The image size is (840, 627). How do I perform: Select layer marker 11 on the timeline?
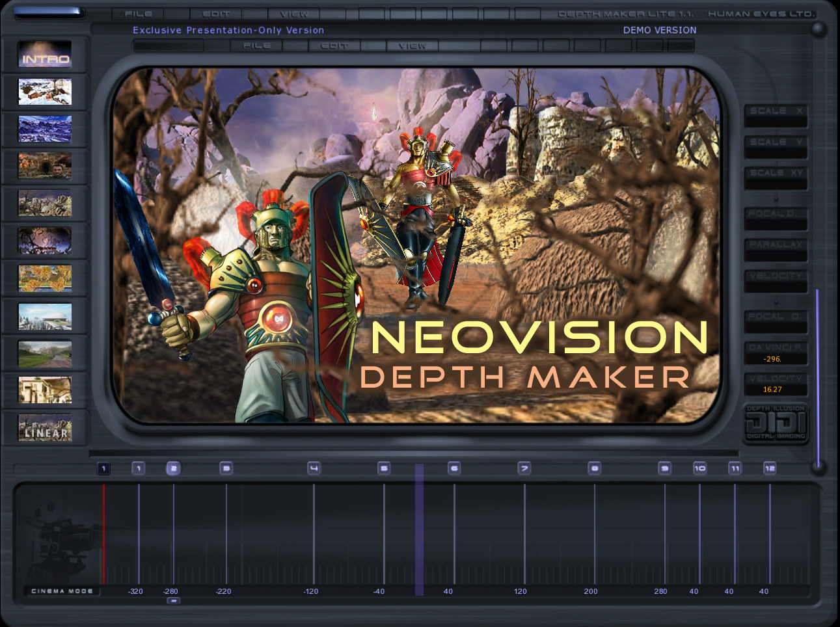(735, 468)
